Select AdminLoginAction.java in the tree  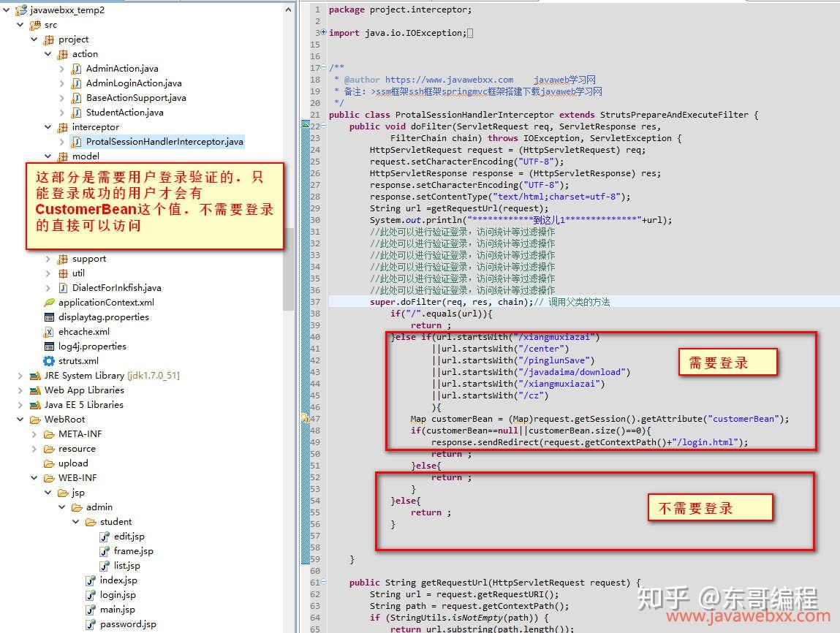click(134, 83)
